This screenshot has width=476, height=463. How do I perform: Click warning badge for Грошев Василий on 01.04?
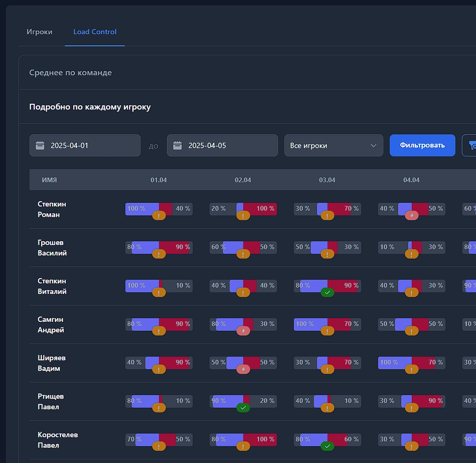[159, 254]
